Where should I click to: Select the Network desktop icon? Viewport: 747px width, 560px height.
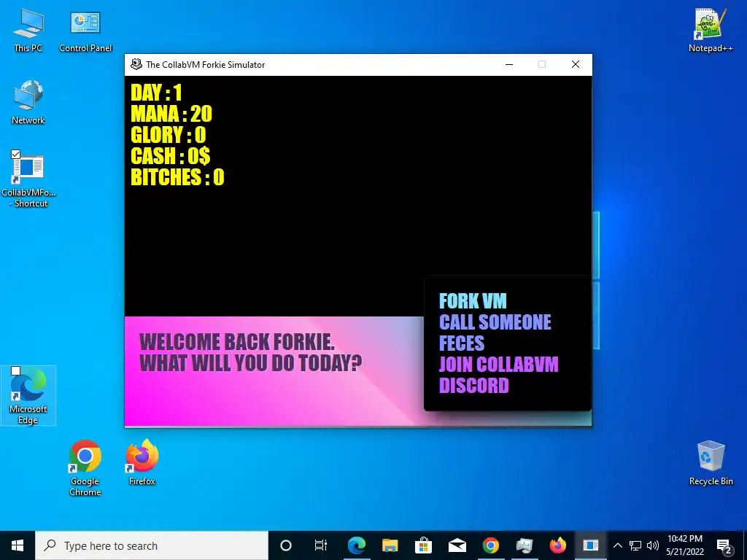(28, 102)
